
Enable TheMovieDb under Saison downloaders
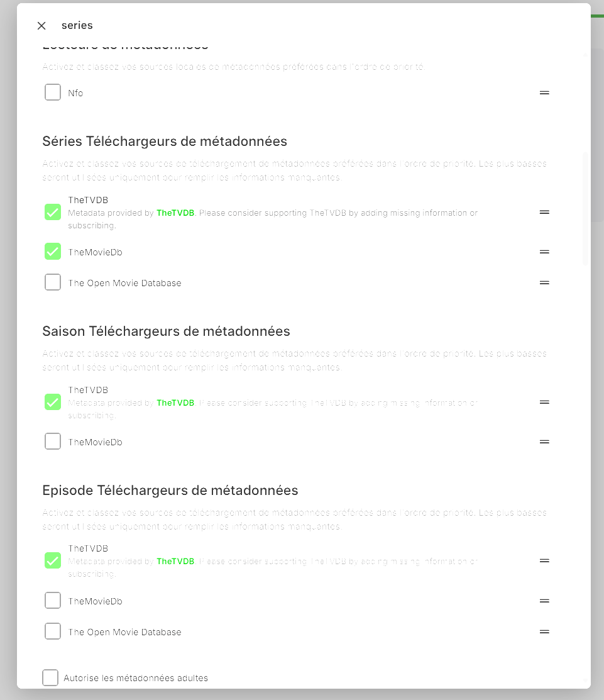pos(53,442)
